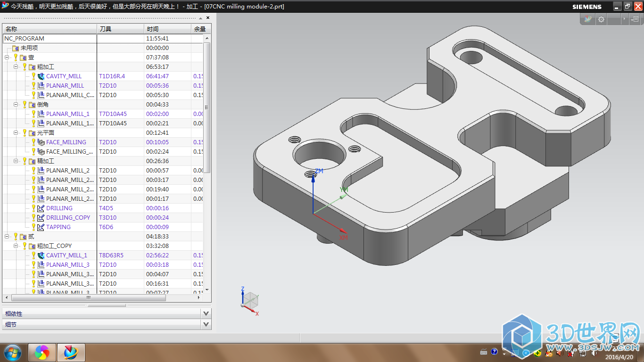644x362 pixels.
Task: Collapse the 壹 program group
Action: (x=7, y=57)
